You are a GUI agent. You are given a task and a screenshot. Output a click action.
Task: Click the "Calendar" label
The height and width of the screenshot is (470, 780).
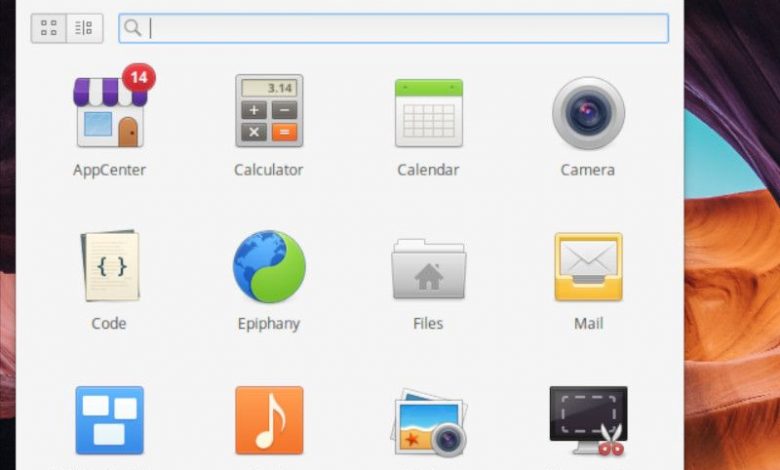click(428, 170)
